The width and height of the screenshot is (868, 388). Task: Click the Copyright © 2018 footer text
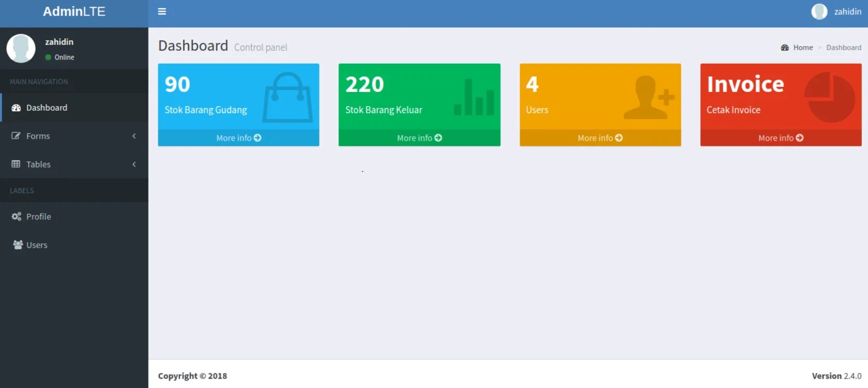pos(193,376)
